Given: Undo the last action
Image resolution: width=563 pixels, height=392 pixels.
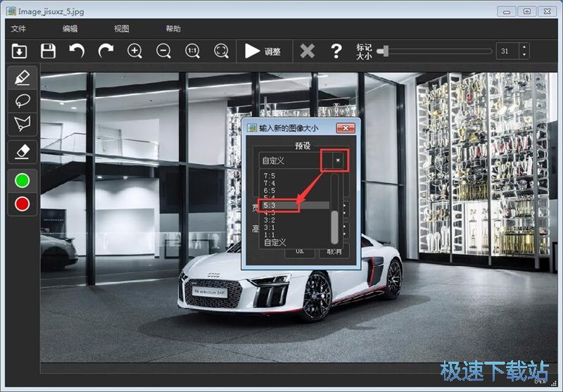Looking at the screenshot, I should click(77, 51).
